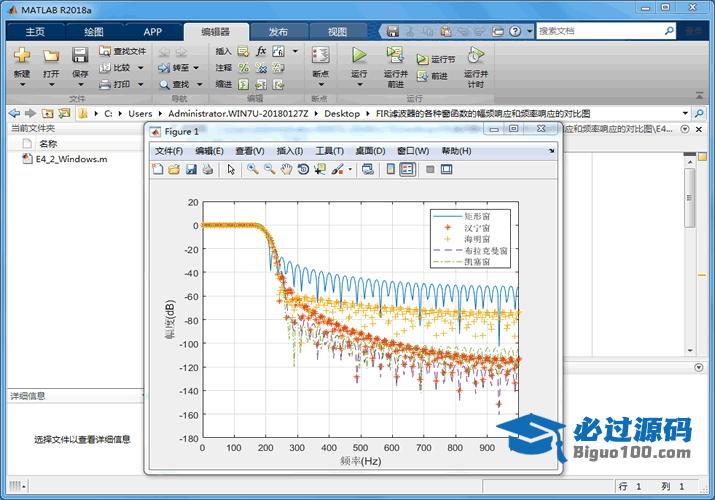Toggle the Insert Legend icon
The width and height of the screenshot is (715, 500).
click(x=407, y=170)
